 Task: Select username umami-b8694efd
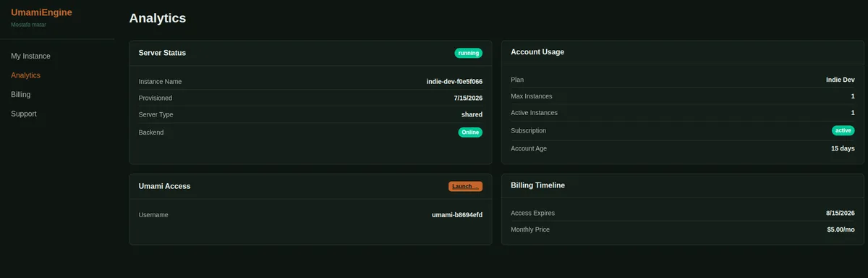(x=457, y=215)
